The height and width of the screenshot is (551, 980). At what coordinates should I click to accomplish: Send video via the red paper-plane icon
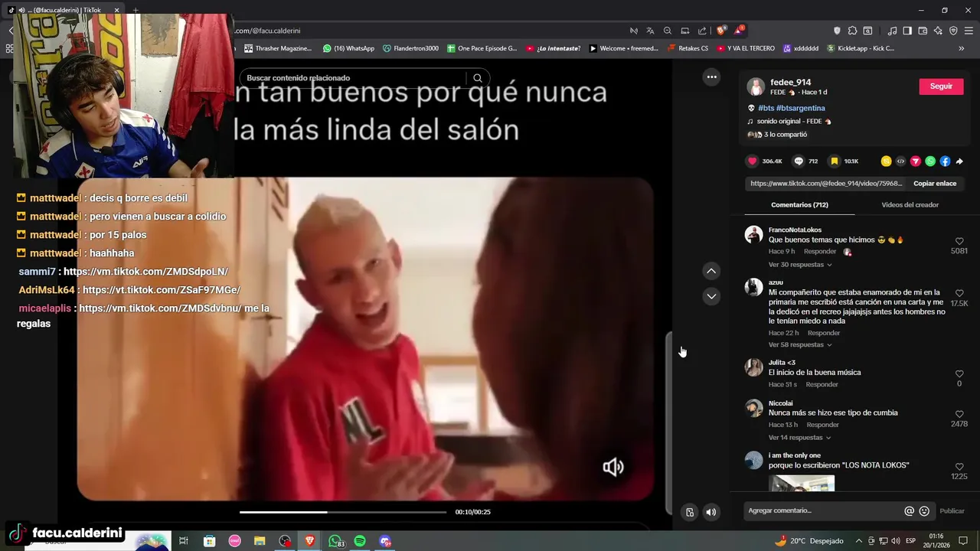(x=915, y=161)
